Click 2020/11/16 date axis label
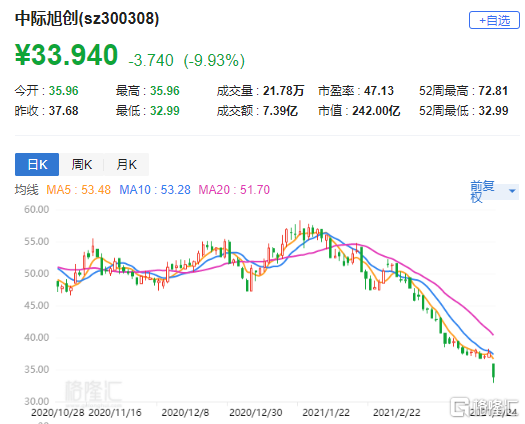Viewport: 525px width, 424px height. (115, 413)
